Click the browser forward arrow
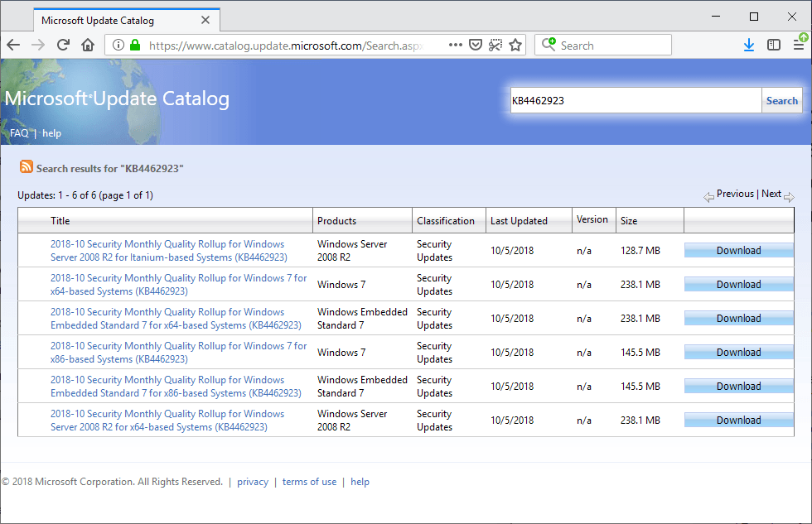 pyautogui.click(x=38, y=45)
